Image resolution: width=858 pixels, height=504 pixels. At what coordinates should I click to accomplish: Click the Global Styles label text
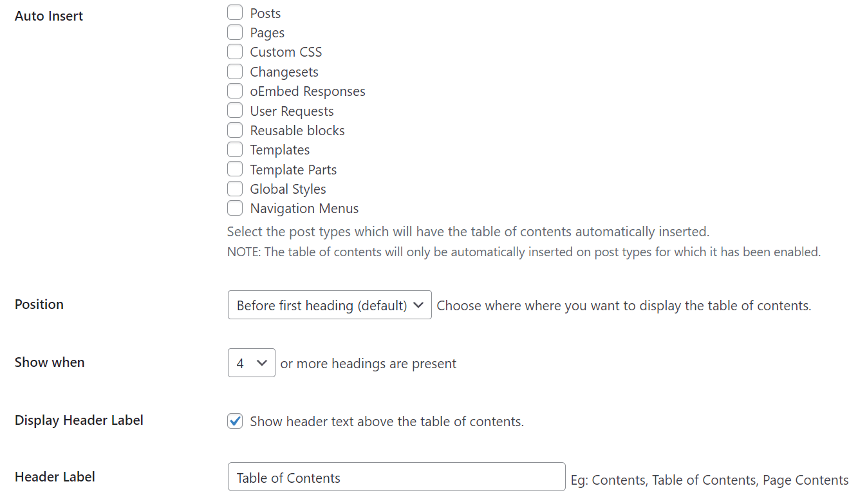click(288, 189)
